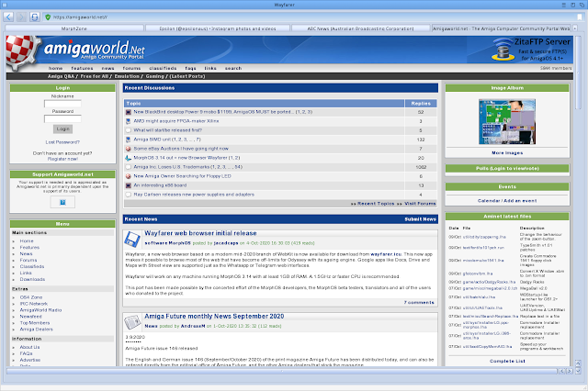This screenshot has width=588, height=391.
Task: Switch to the MorphZone tab
Action: [x=74, y=28]
